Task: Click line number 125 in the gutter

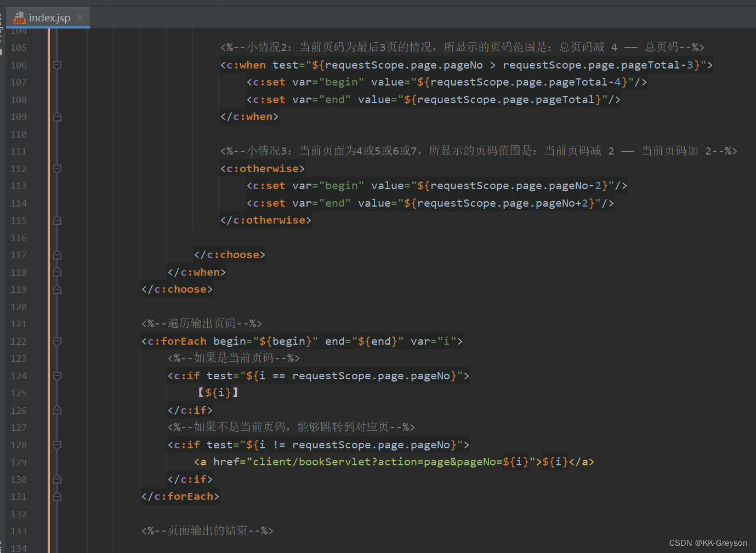Action: [x=19, y=393]
